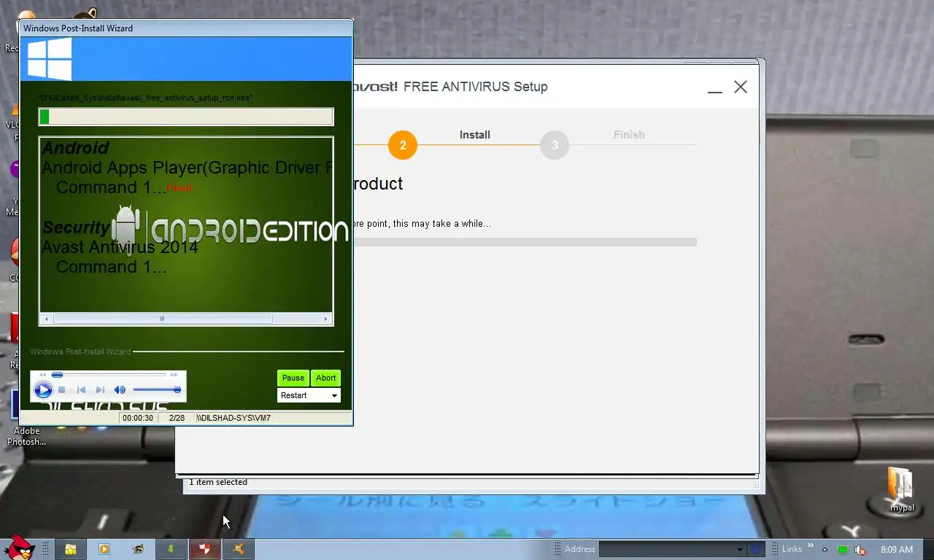Click the 2/28 progress counter

177,418
